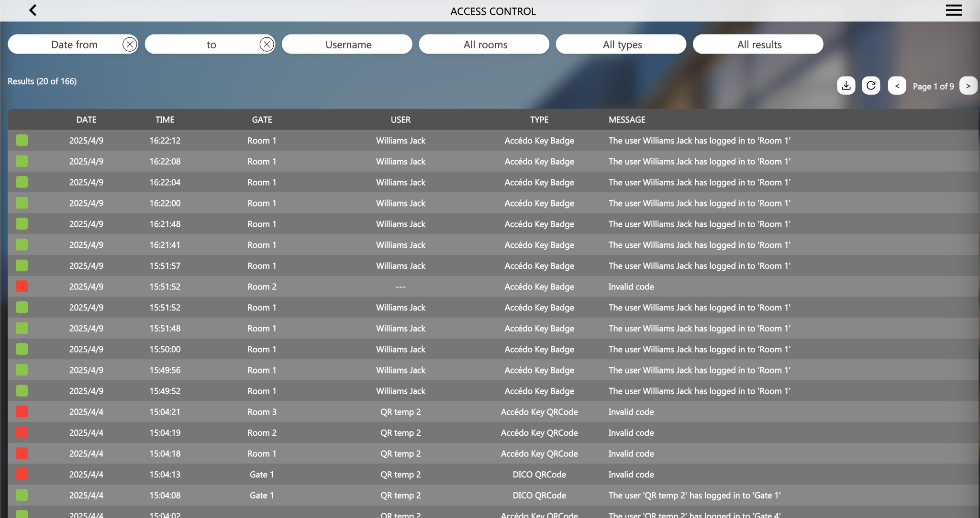Download the access log results

846,86
